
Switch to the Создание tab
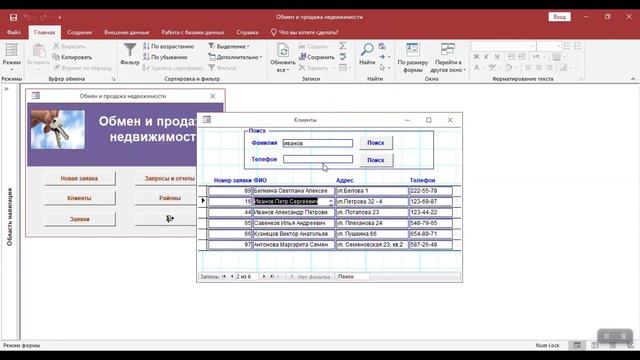click(79, 32)
